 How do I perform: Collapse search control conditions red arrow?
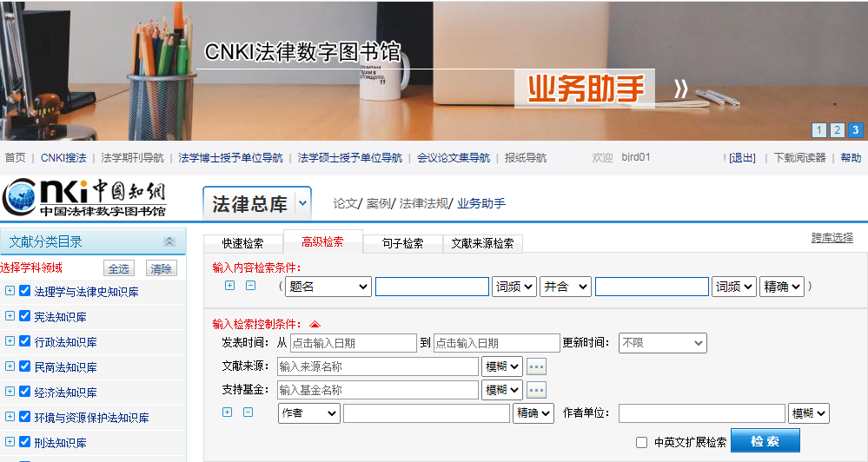315,325
